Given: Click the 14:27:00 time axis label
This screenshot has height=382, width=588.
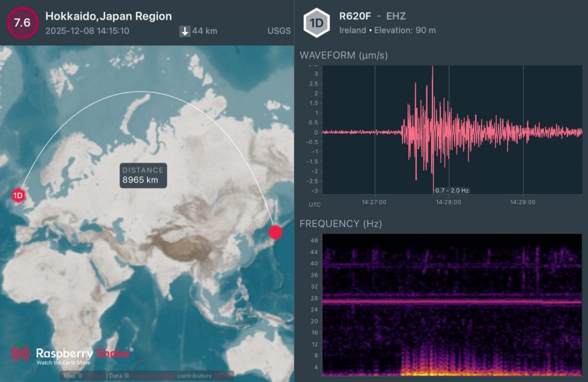Looking at the screenshot, I should [x=374, y=202].
